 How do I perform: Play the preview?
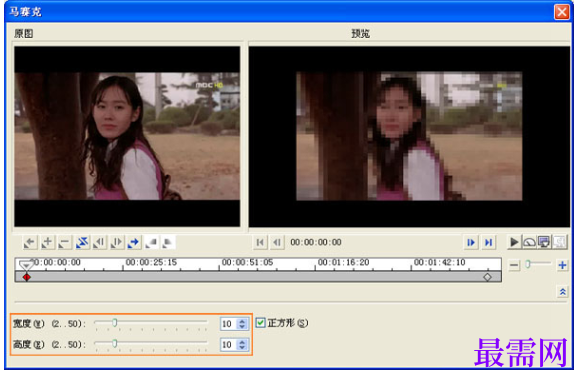[514, 242]
